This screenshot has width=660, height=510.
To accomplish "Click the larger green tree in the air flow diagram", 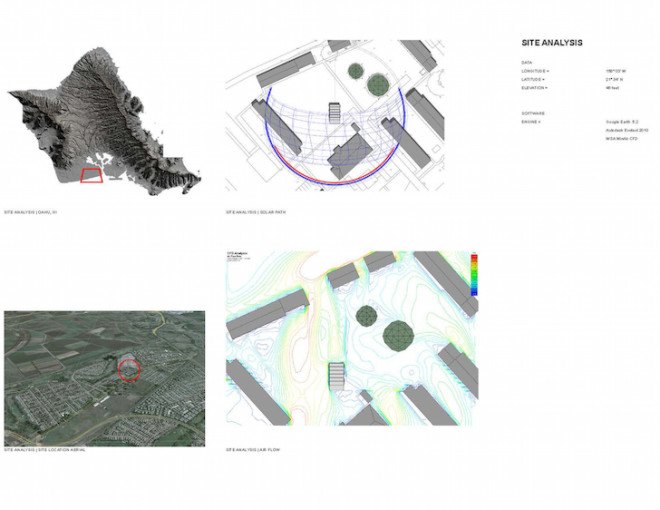I will [398, 335].
